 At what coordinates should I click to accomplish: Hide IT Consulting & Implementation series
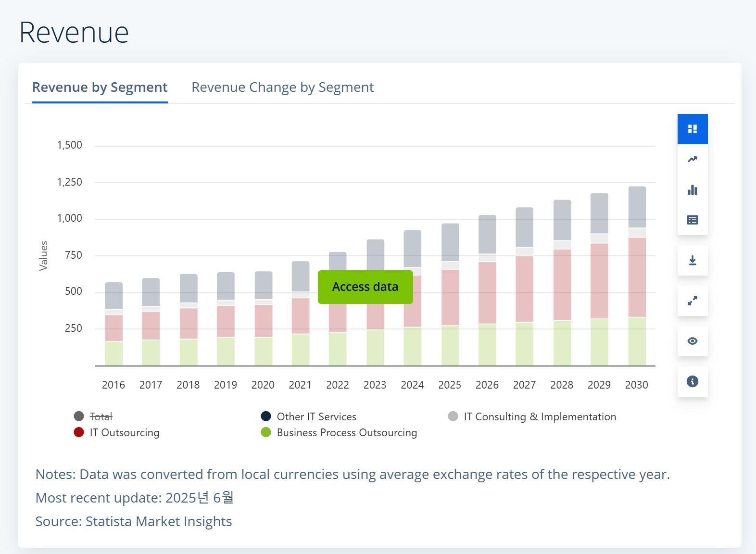pos(540,416)
